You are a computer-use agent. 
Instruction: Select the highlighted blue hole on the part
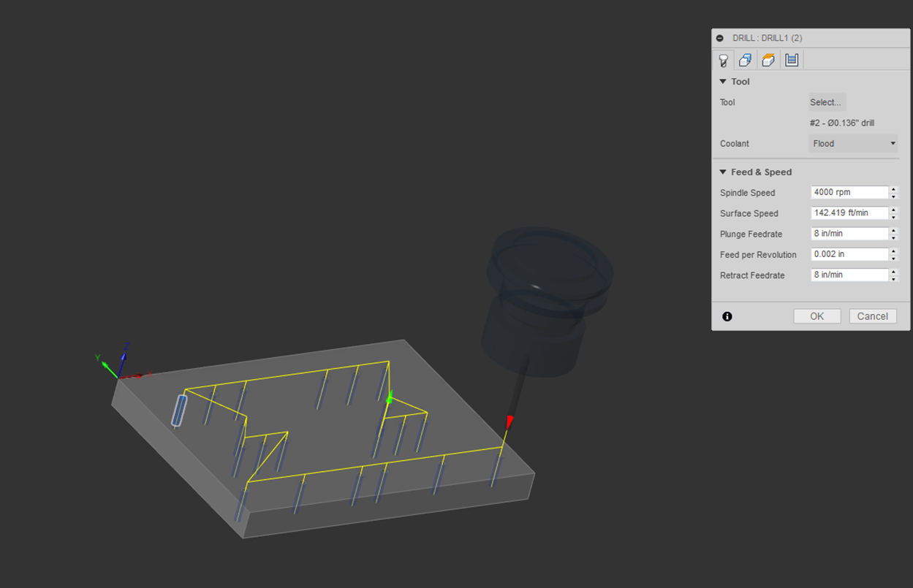click(179, 410)
